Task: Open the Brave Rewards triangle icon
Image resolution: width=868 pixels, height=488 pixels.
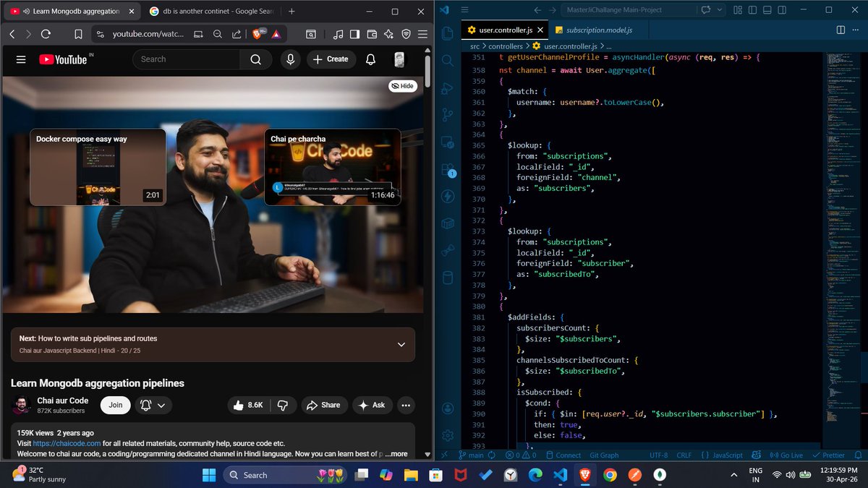Action: (276, 34)
